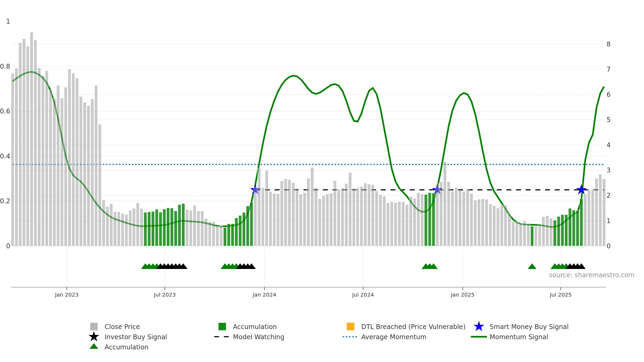Screen dimensions: 644x362
Task: Click the black star Investor Buy Signal icon
Action: tap(94, 337)
